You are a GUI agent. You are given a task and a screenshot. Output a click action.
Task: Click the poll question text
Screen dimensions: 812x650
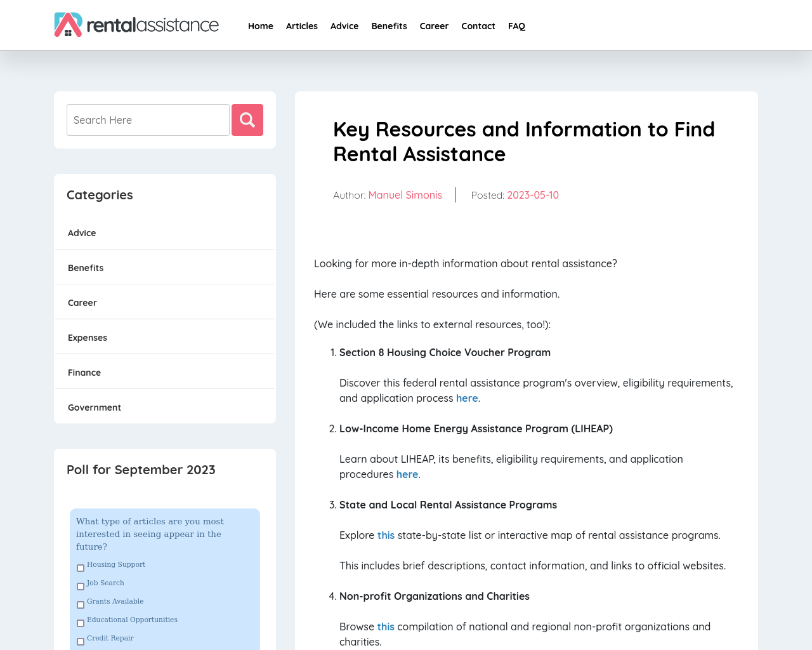[x=150, y=534]
